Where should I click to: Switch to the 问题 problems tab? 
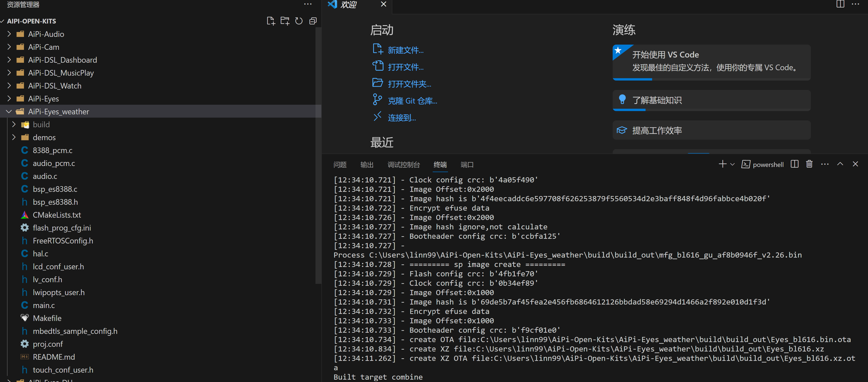click(340, 165)
